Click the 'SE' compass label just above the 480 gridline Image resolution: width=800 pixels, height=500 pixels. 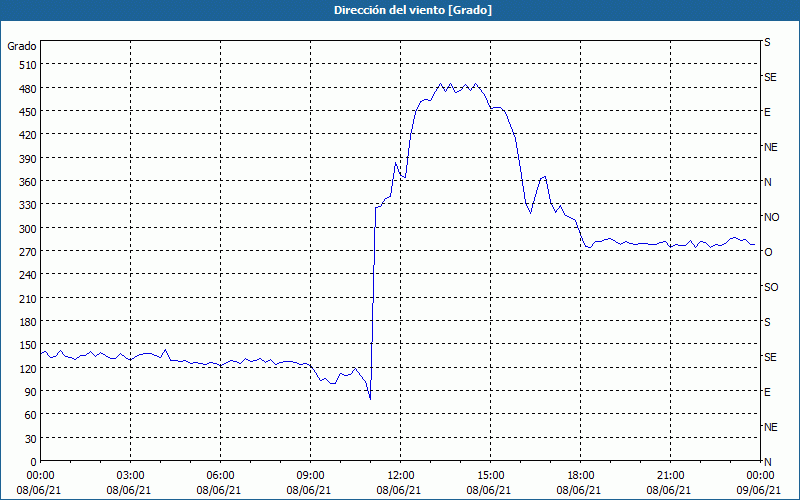click(x=770, y=77)
